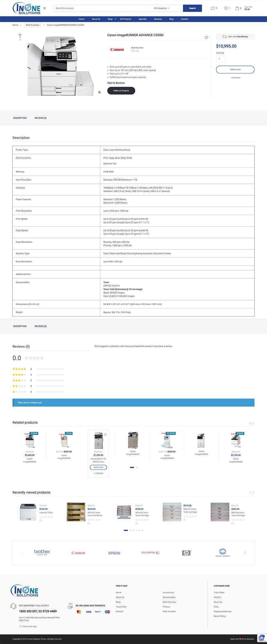Open the Consumables footer link
The image size is (267, 644).
coord(169,597)
